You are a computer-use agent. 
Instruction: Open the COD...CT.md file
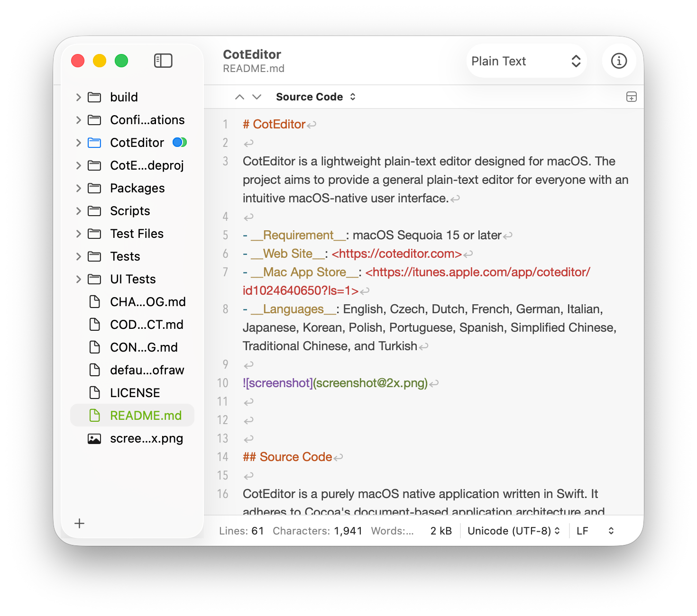coord(132,325)
